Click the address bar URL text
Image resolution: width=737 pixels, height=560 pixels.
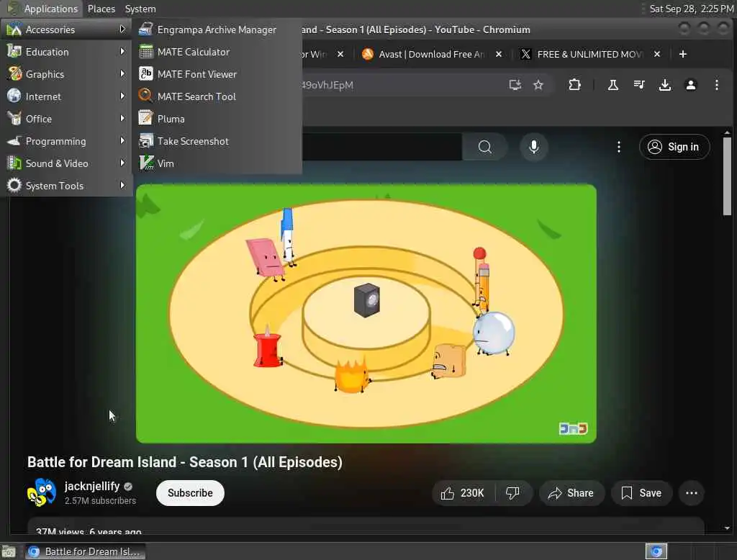click(x=327, y=85)
